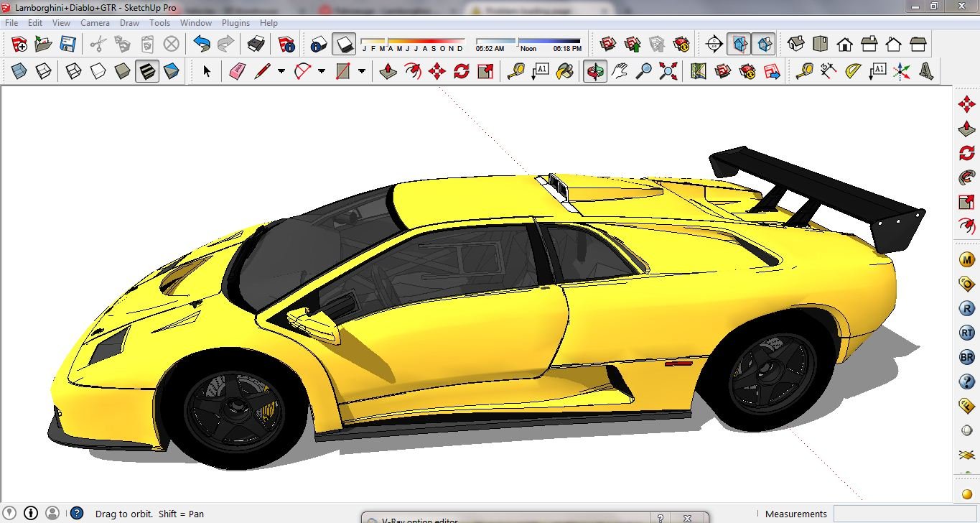980x523 pixels.
Task: Select the Arc tool
Action: click(x=302, y=71)
